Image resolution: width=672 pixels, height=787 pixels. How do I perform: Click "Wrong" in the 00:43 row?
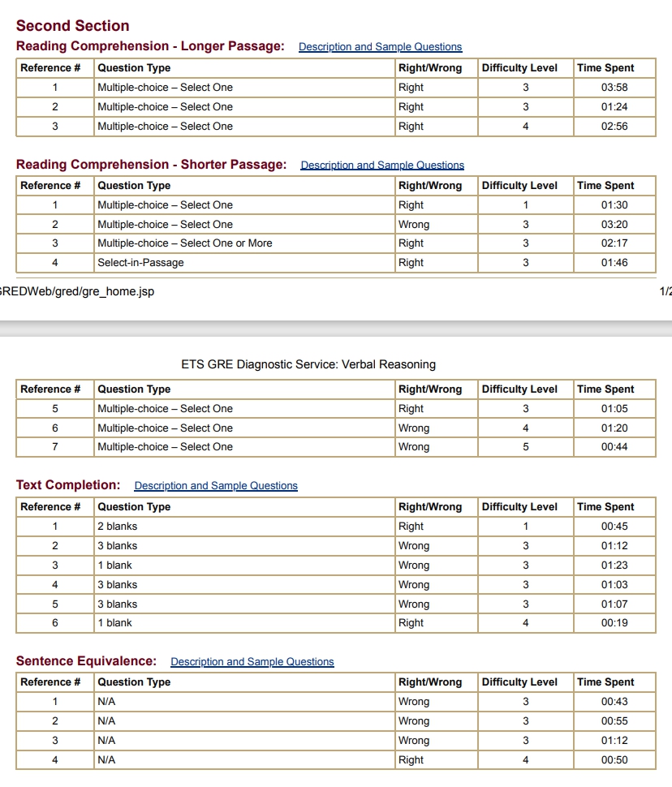pyautogui.click(x=414, y=702)
